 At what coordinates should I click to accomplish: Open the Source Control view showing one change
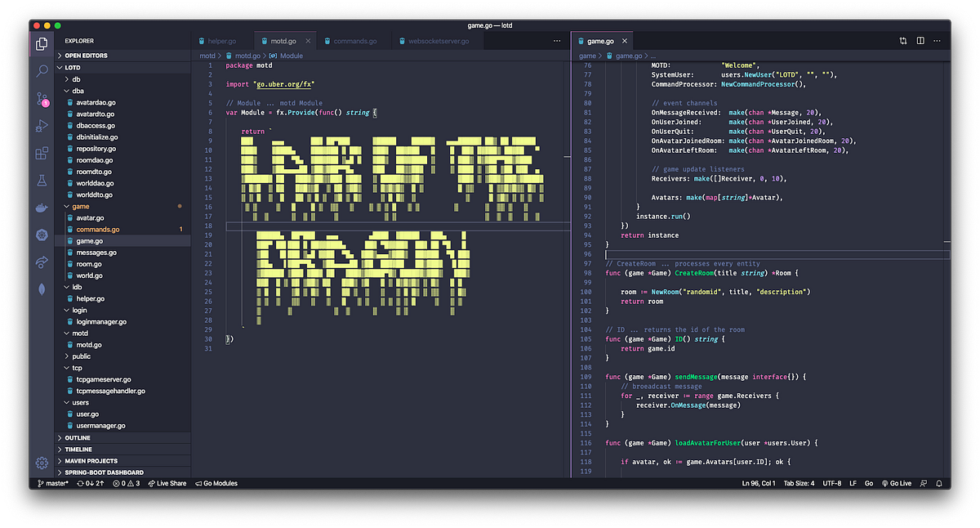pyautogui.click(x=41, y=98)
